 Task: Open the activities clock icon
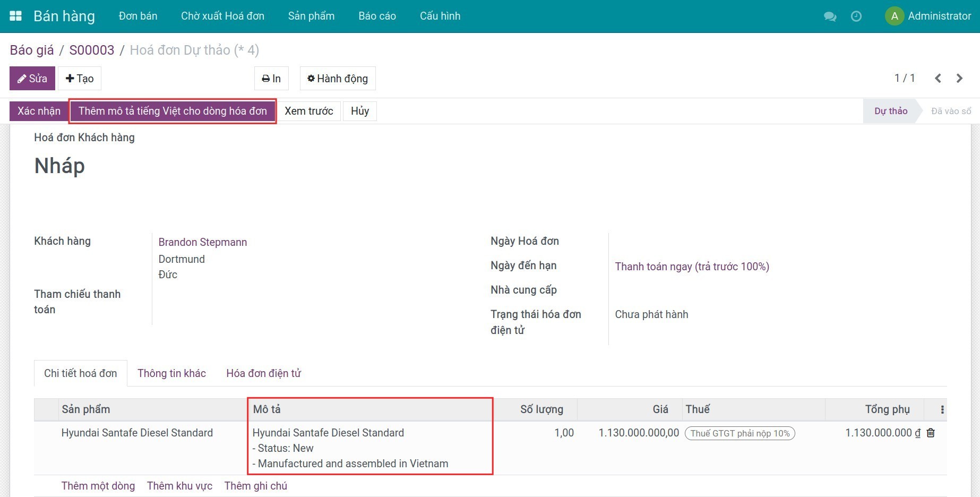point(856,16)
